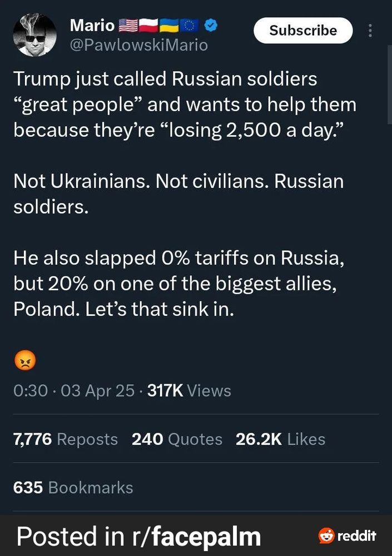Open the three-dot more options menu
392x556 pixels.
point(370,31)
